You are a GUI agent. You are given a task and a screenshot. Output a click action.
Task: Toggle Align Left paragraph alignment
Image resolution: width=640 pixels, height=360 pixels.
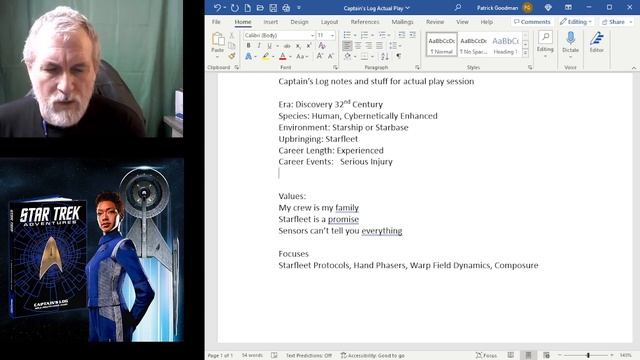(x=347, y=46)
